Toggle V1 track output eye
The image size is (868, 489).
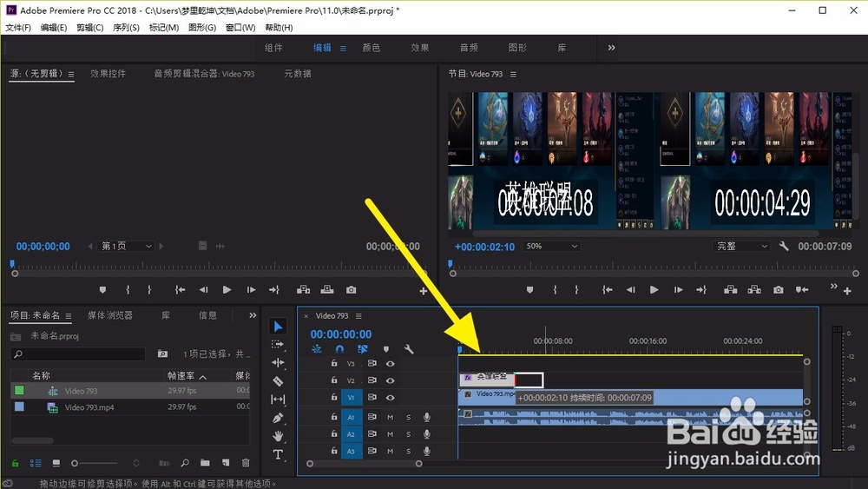tap(391, 398)
